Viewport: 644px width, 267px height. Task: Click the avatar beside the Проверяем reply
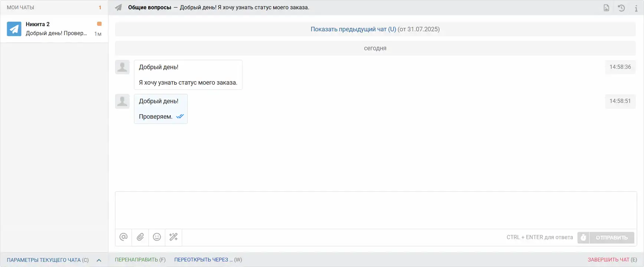pos(122,101)
